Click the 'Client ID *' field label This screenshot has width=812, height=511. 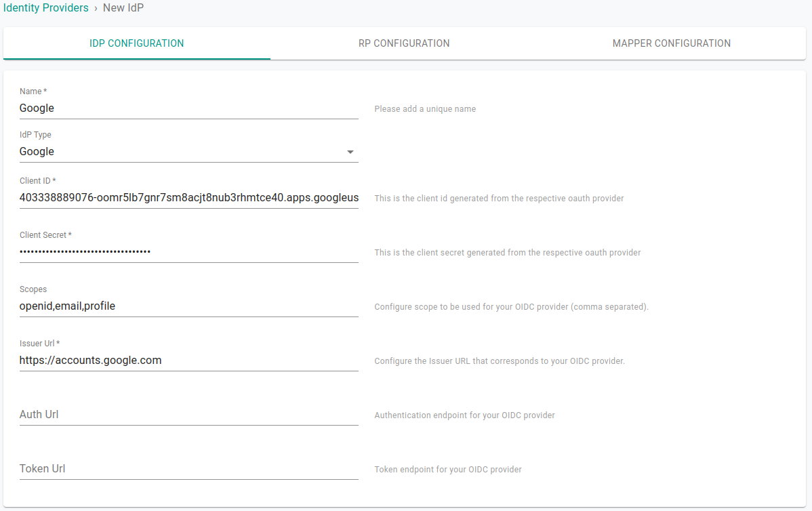point(38,181)
